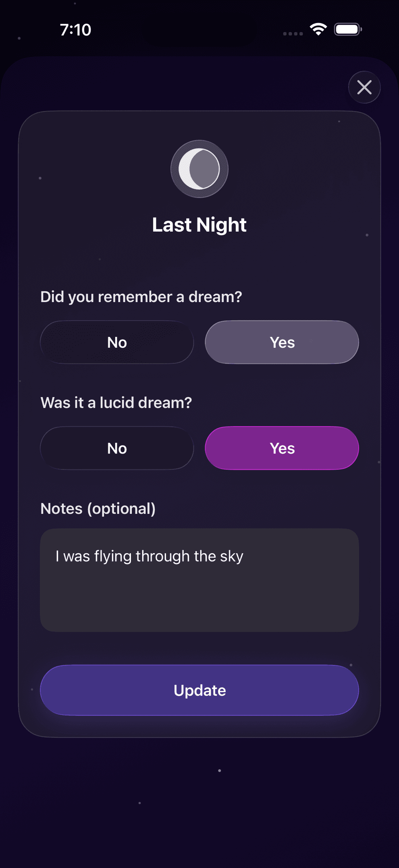The image size is (399, 868).
Task: Select No for remembering a dream
Action: [116, 342]
